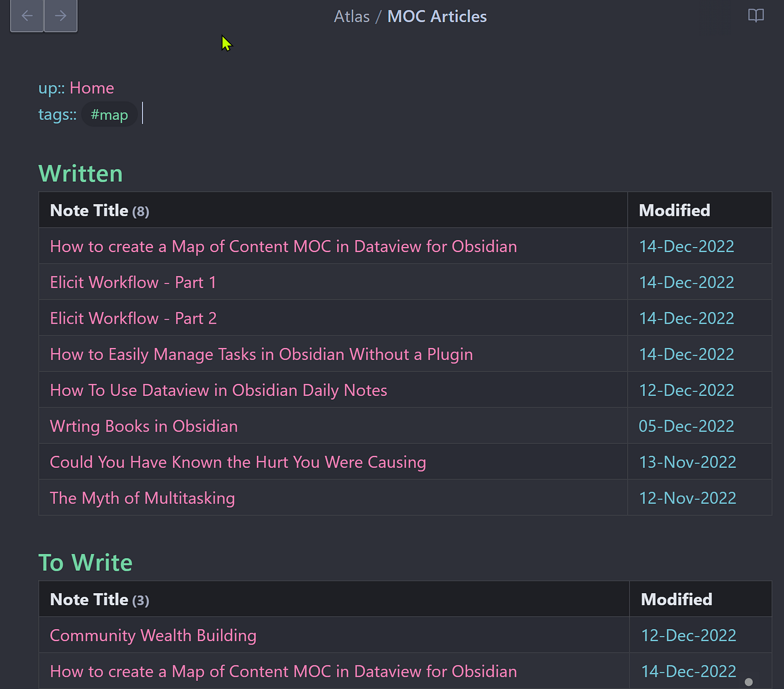Open Elicit Workflow - Part 2
The height and width of the screenshot is (689, 784).
[x=133, y=318]
